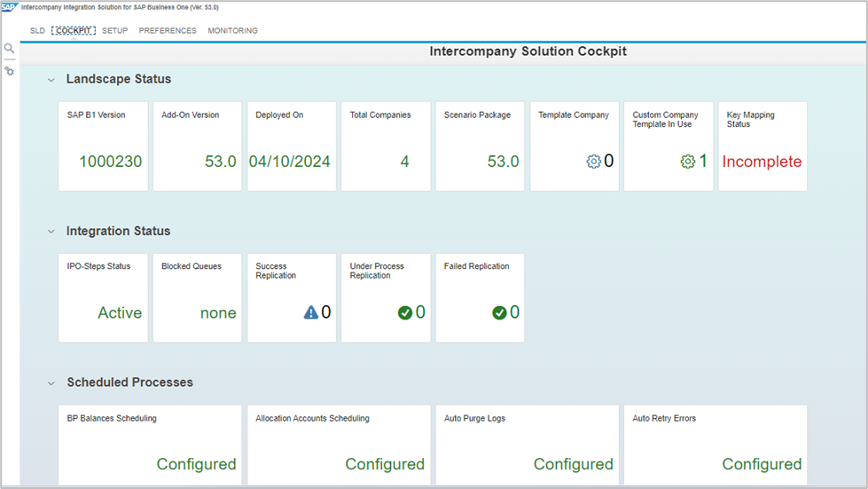Collapse the Integration Status section

(x=51, y=232)
